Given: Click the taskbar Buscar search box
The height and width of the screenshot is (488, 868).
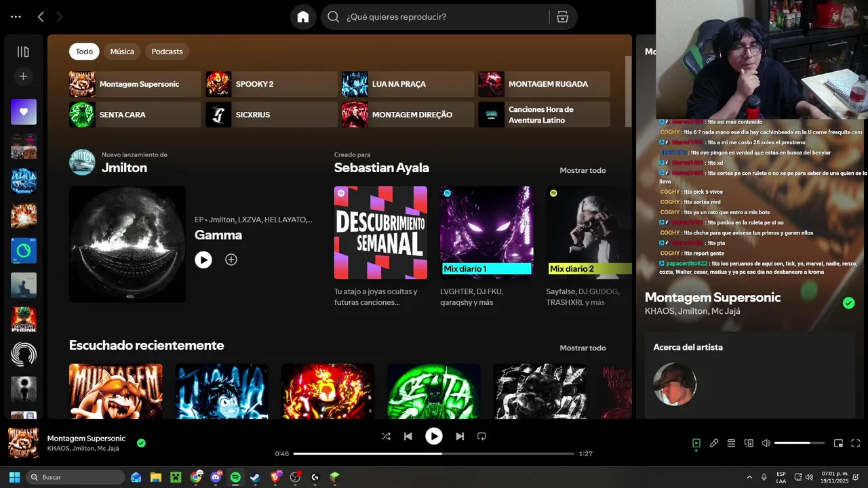Looking at the screenshot, I should click(76, 477).
